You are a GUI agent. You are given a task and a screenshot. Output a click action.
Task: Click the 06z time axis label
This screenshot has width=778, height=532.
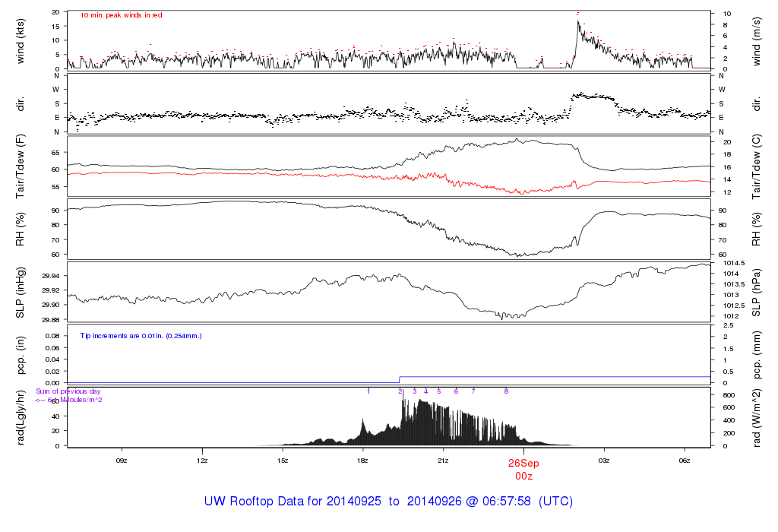(684, 461)
